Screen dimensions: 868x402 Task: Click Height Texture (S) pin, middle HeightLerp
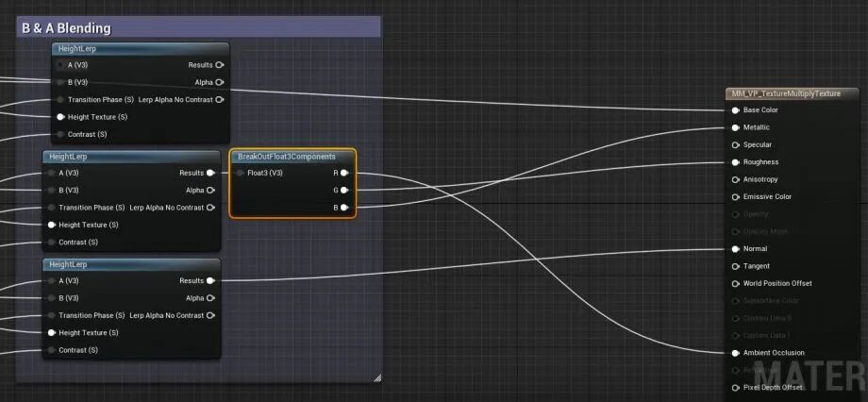point(52,225)
